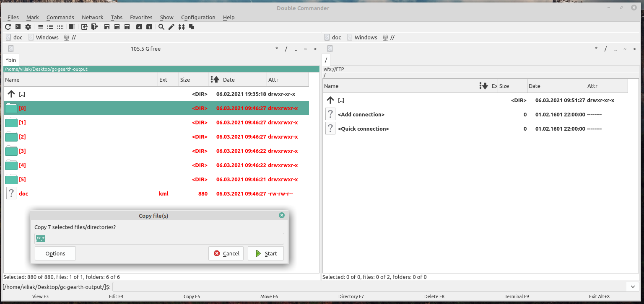Select the <Add connection> entry
This screenshot has width=644, height=304.
pyautogui.click(x=361, y=114)
